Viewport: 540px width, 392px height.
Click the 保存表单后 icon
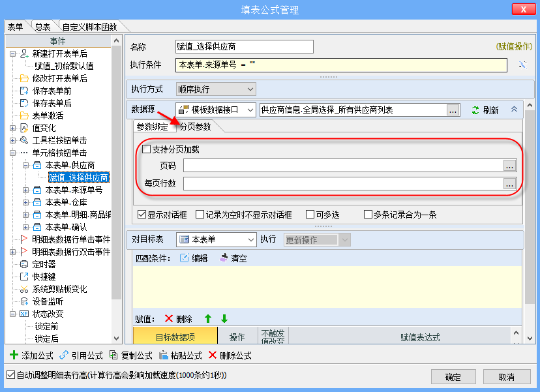(x=24, y=103)
